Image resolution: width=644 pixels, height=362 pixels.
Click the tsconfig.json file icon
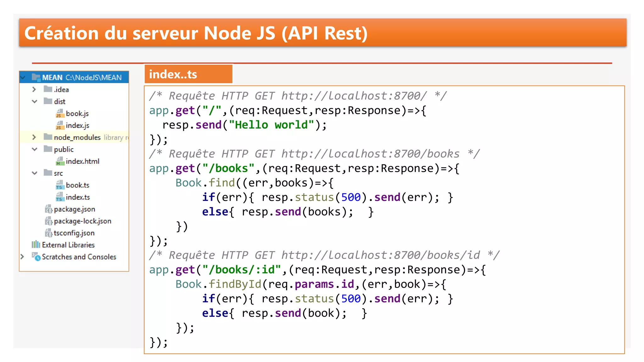(x=48, y=233)
